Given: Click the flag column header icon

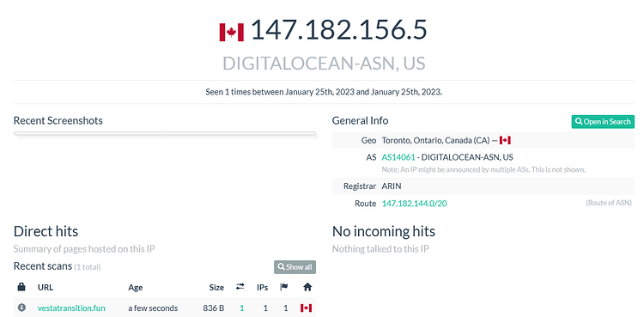Looking at the screenshot, I should [x=284, y=287].
